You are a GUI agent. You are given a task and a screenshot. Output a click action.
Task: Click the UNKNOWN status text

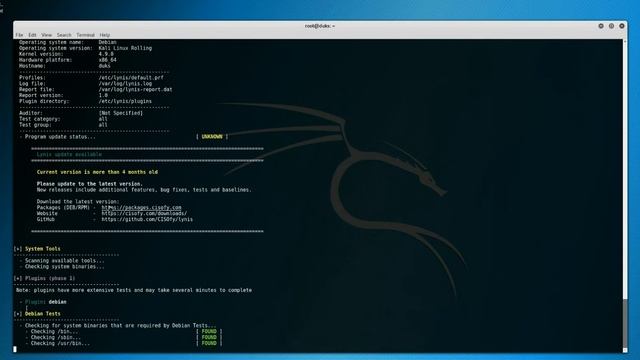click(212, 137)
